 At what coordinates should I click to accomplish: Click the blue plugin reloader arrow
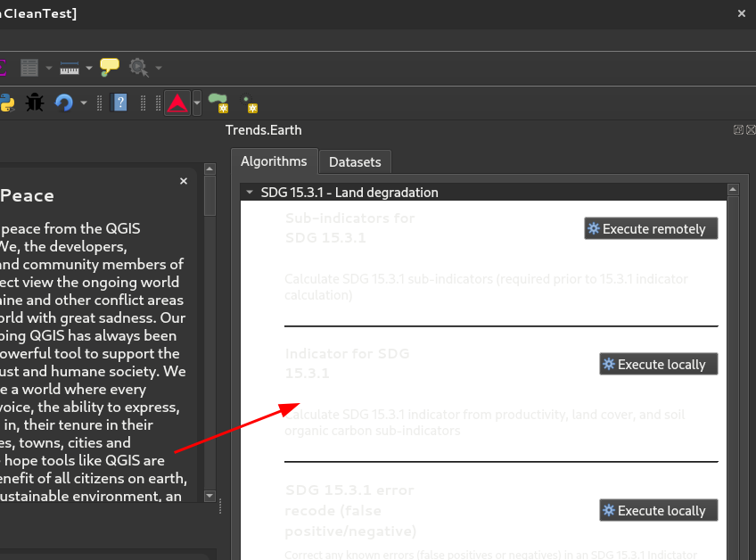point(63,103)
